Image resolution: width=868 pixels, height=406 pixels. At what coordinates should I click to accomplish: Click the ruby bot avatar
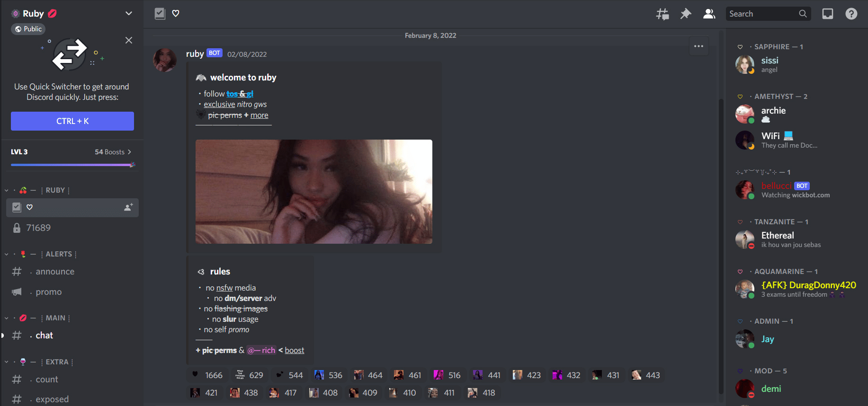coord(165,60)
